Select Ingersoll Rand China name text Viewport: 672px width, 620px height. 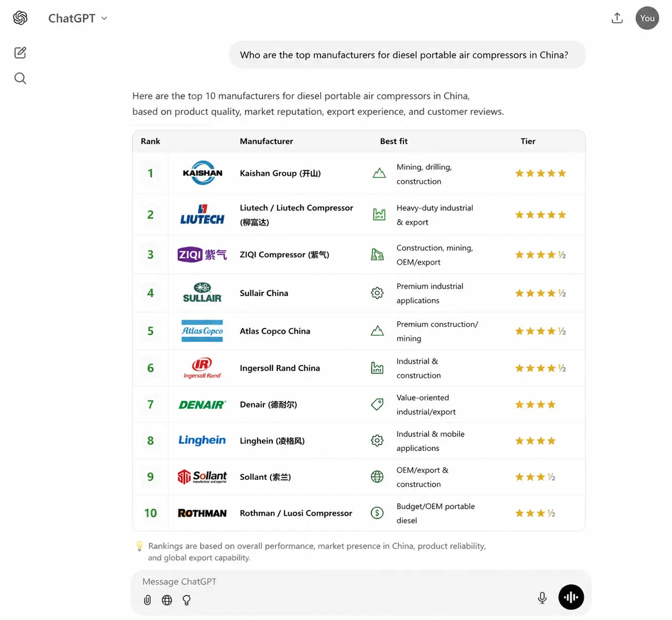click(280, 368)
